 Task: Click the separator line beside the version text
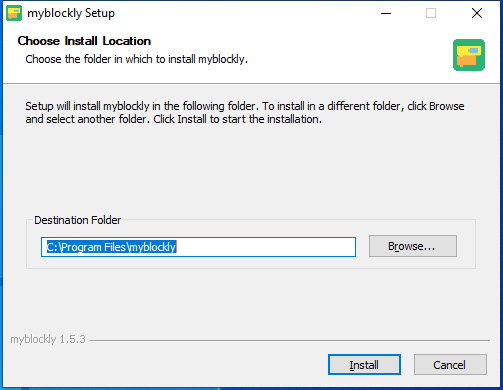(x=290, y=340)
